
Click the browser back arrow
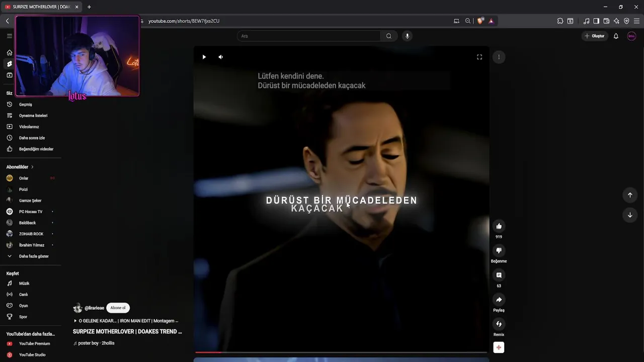(7, 21)
